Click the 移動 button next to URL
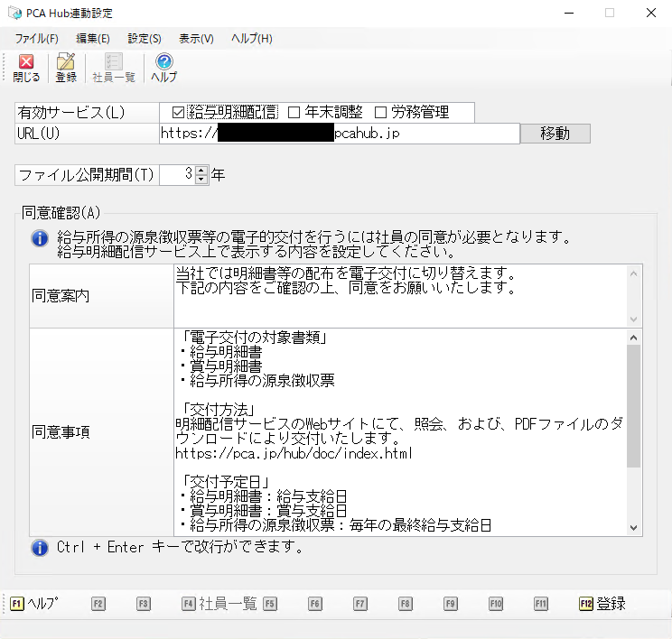This screenshot has height=639, width=672. pyautogui.click(x=555, y=134)
